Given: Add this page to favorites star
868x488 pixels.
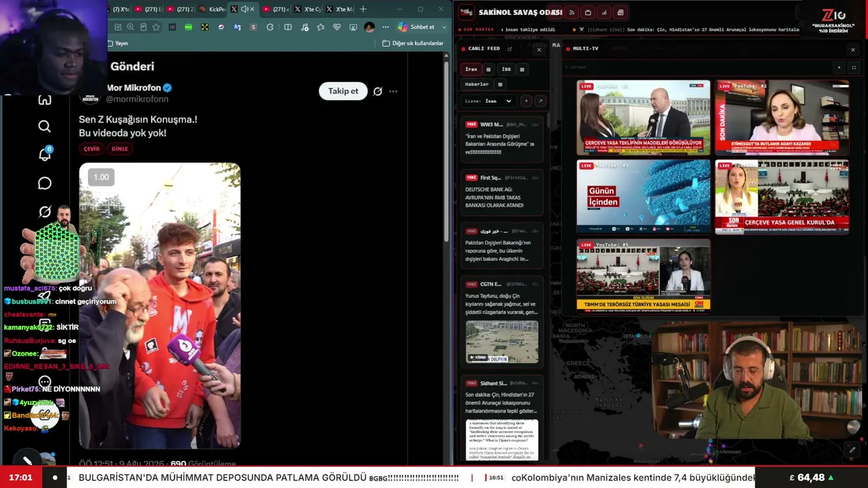Looking at the screenshot, I should coord(156,27).
